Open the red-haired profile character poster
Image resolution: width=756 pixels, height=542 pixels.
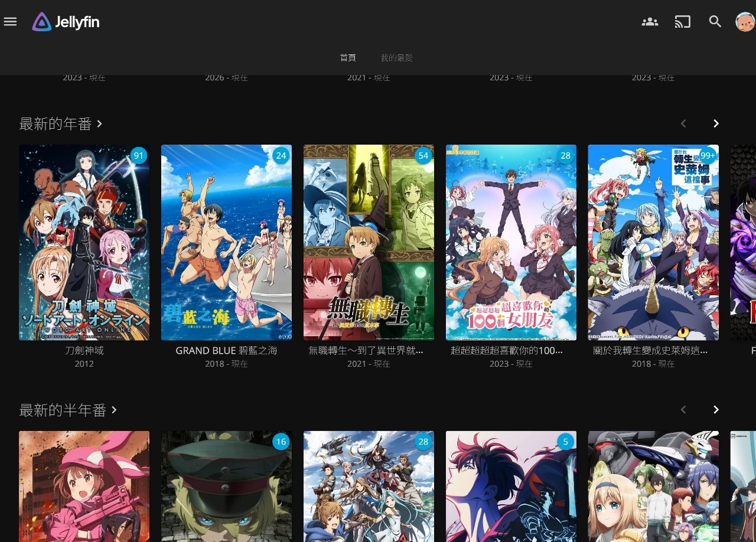pos(511,487)
